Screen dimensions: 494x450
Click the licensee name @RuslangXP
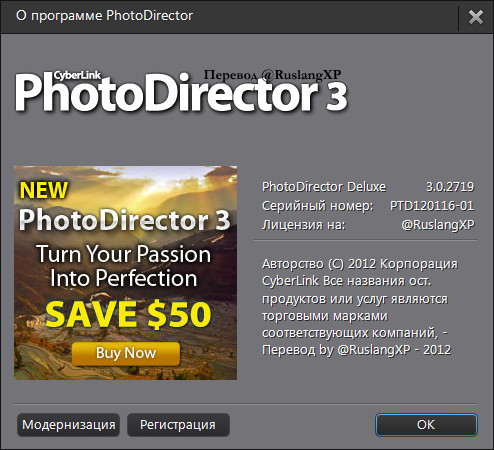(x=438, y=225)
